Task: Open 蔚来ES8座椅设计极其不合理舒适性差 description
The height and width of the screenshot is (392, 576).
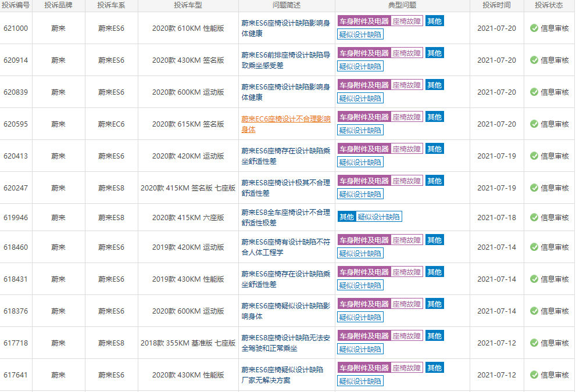Action: [286, 188]
